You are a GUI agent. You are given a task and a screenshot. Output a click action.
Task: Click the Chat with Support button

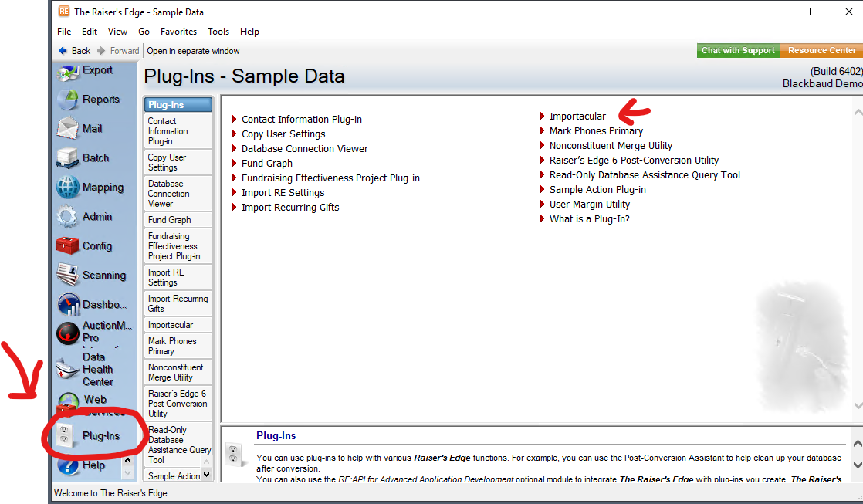(x=738, y=51)
